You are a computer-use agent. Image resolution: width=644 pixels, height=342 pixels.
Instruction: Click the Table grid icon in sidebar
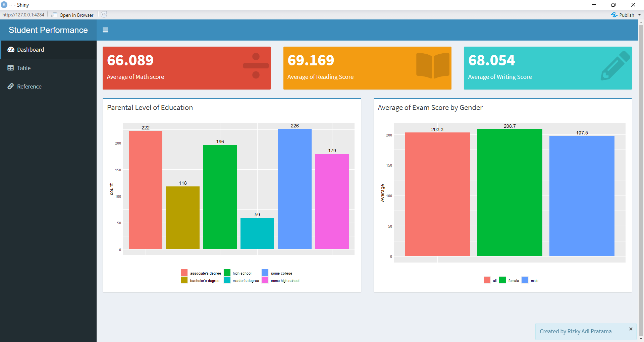(x=10, y=68)
